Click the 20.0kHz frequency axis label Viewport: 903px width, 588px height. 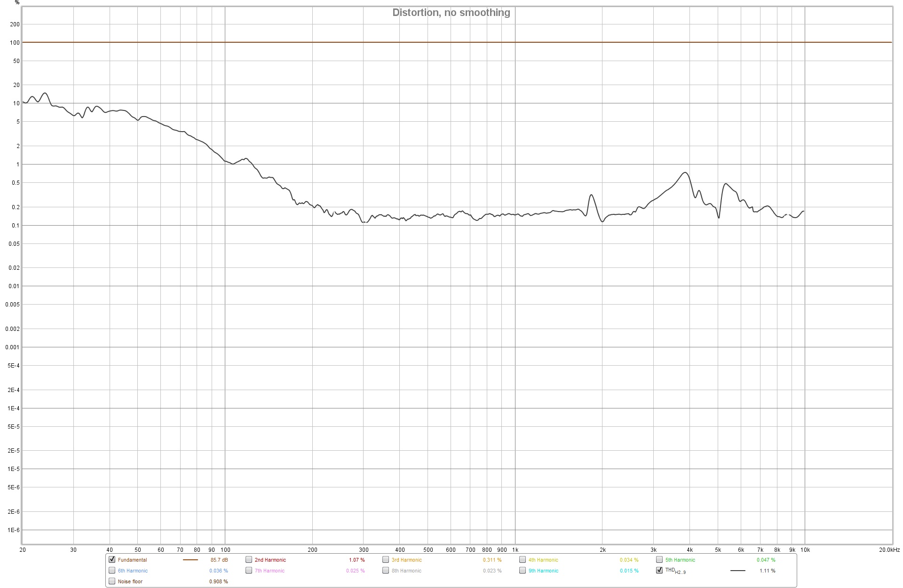889,549
